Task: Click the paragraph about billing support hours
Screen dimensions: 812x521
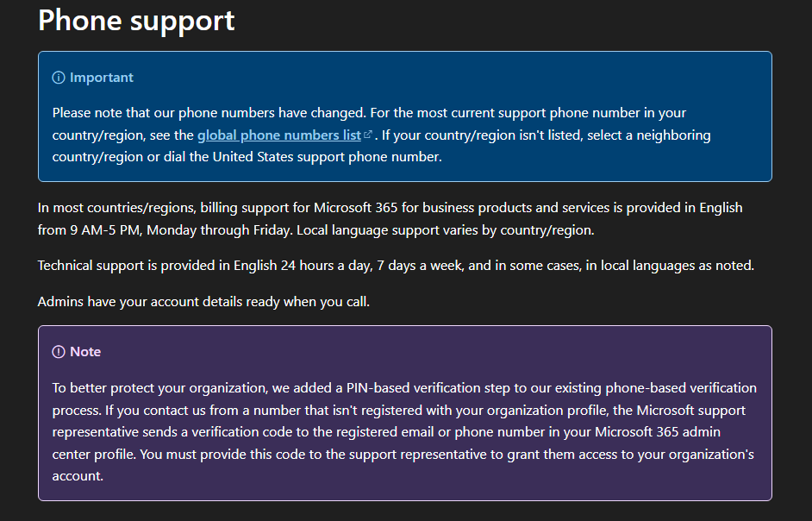Action: click(390, 219)
